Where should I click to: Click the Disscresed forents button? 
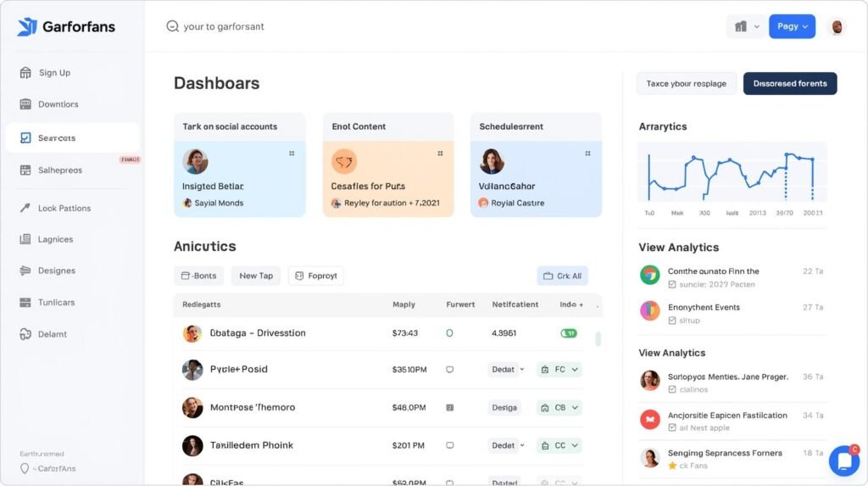pos(790,84)
